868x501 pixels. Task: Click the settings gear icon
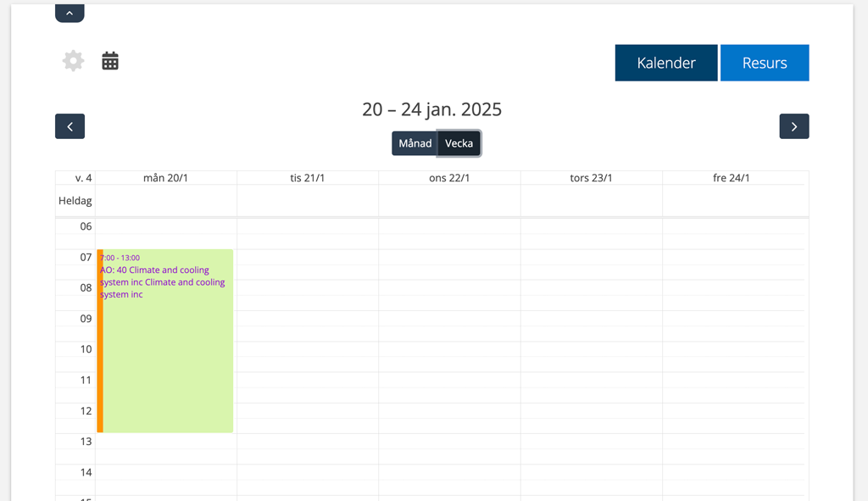coord(74,61)
